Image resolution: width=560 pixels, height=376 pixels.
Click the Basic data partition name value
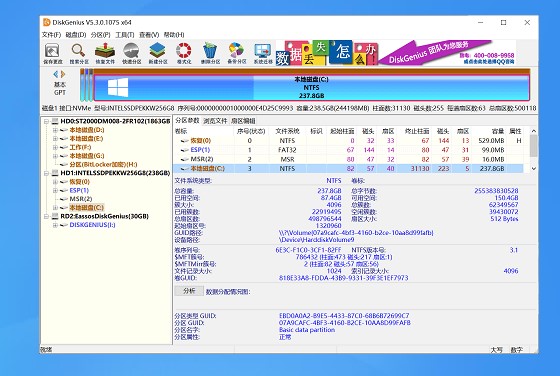(307, 330)
